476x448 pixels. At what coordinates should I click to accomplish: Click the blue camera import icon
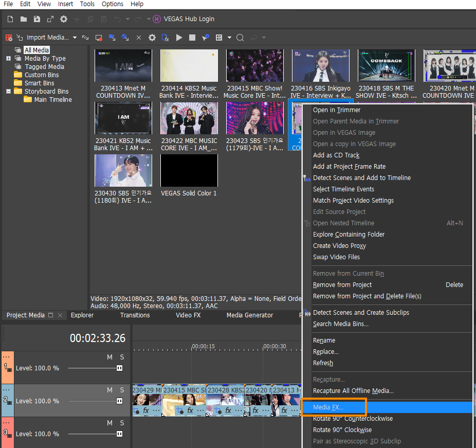[112, 38]
